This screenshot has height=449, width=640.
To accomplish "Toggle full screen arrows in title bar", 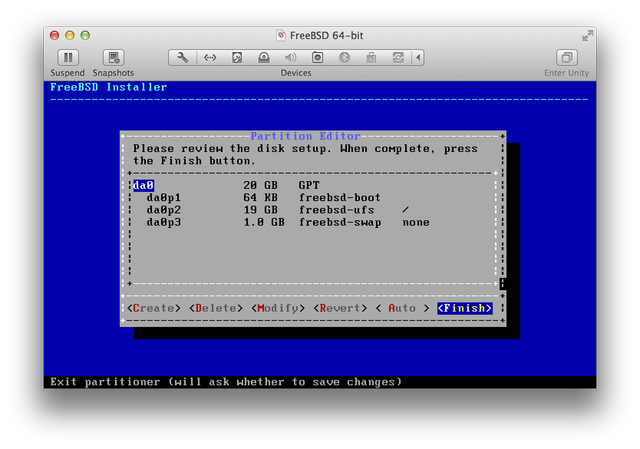I will coord(587,36).
